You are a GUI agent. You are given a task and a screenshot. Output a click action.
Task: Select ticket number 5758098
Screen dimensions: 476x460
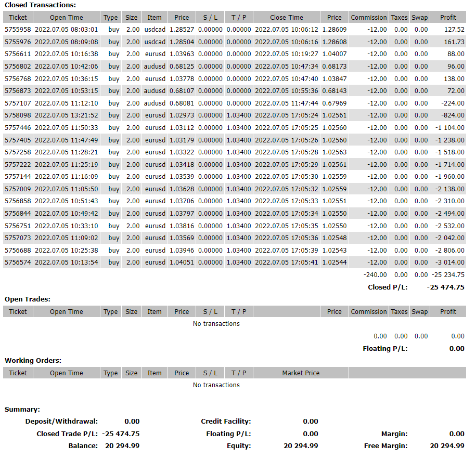[18, 115]
